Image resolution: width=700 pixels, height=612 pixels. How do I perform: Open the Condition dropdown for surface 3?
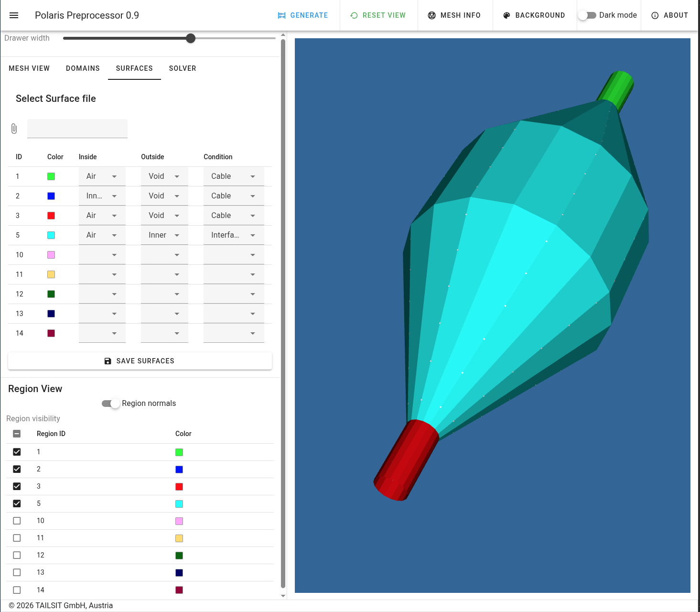pos(234,216)
